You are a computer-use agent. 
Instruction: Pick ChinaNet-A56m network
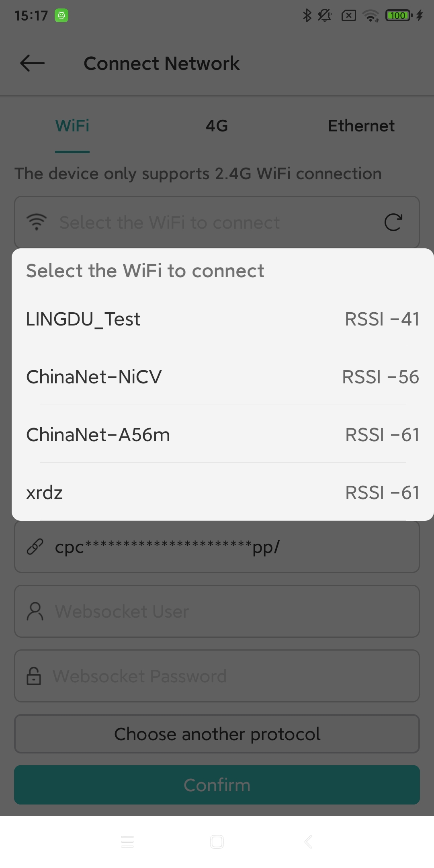point(217,435)
